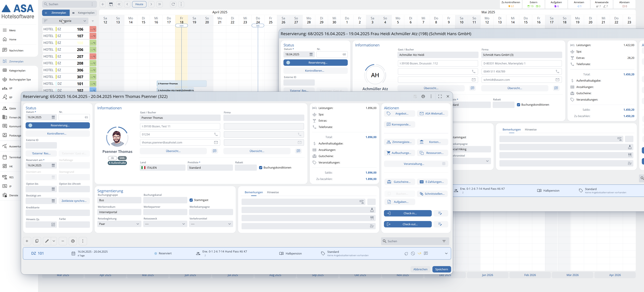Image resolution: width=644 pixels, height=292 pixels.
Task: Open the transport dropdown in Achmüller window
Action: tap(472, 161)
